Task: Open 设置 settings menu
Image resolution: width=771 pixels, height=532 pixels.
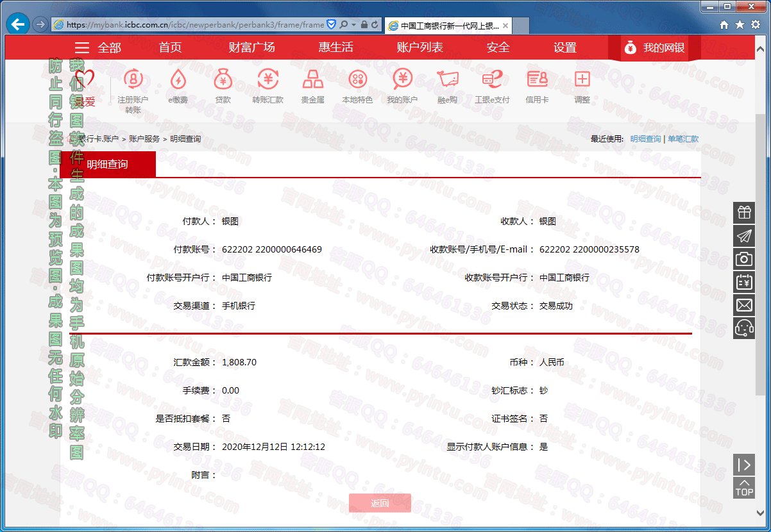Action: [565, 47]
